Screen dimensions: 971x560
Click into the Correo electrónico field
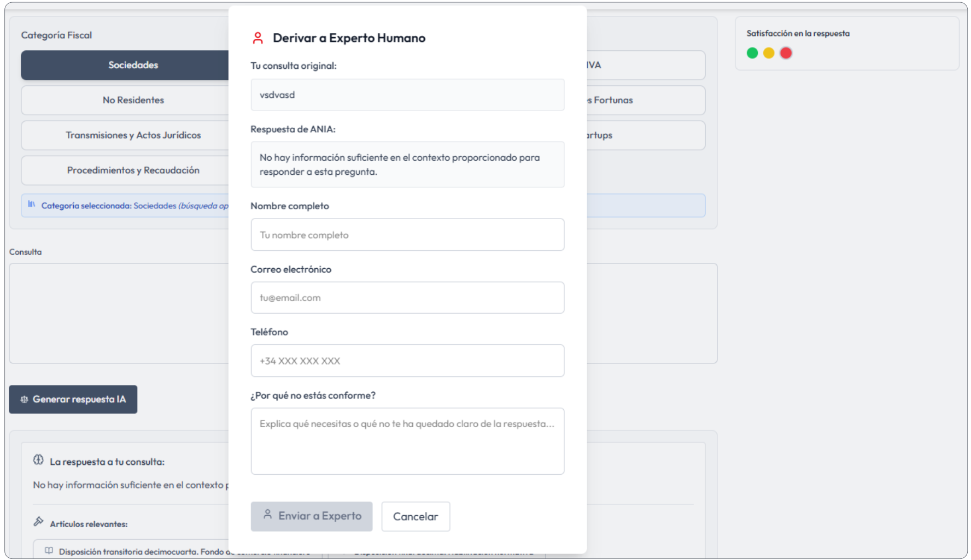pos(407,298)
